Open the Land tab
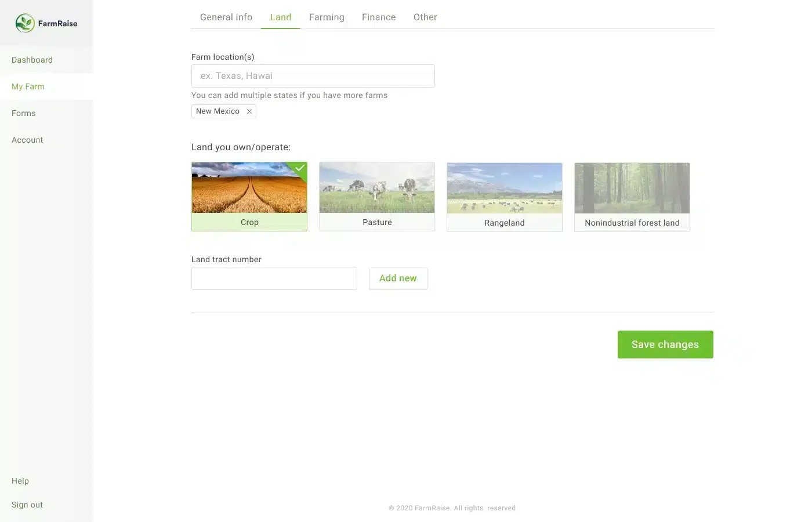 pyautogui.click(x=281, y=17)
